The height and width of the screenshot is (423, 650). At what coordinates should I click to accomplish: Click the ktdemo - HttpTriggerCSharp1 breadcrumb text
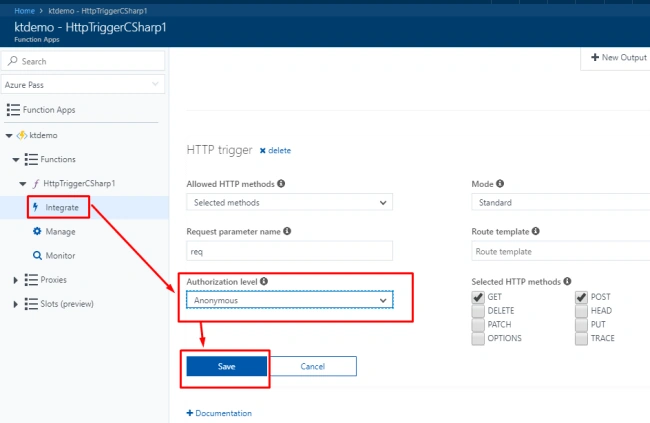pos(98,11)
